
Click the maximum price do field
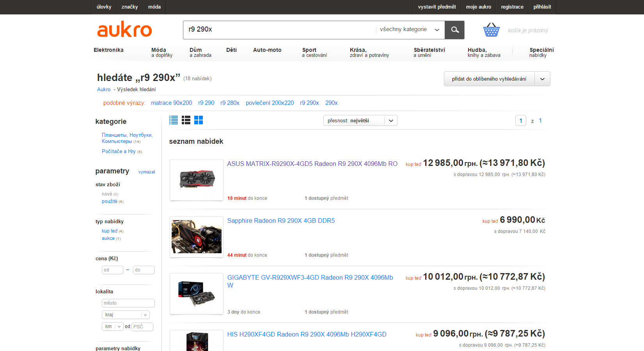point(144,270)
